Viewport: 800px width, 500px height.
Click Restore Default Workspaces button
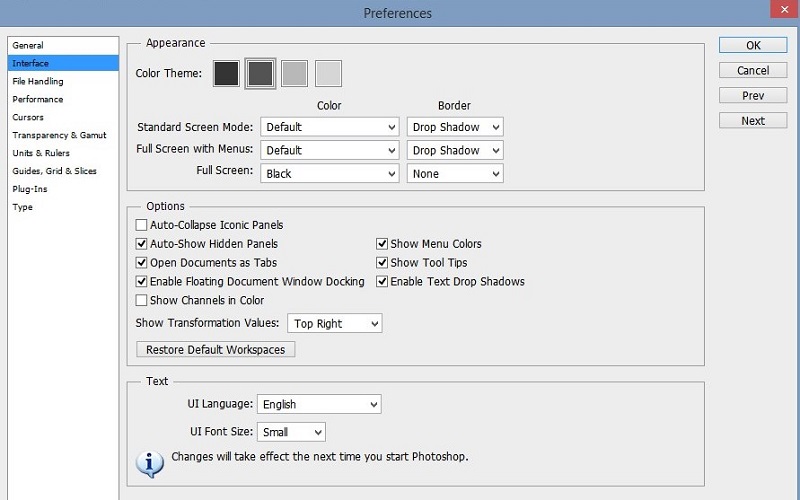tap(215, 350)
